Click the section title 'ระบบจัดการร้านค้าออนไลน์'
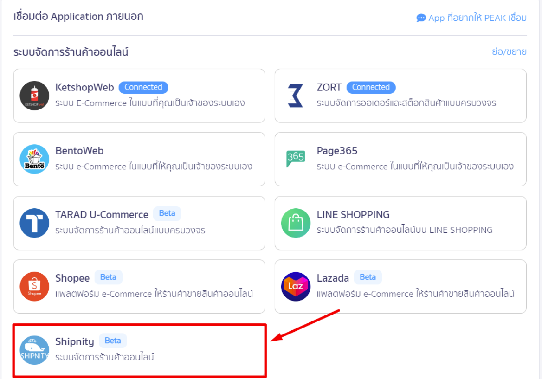This screenshot has width=542, height=392. pyautogui.click(x=71, y=52)
